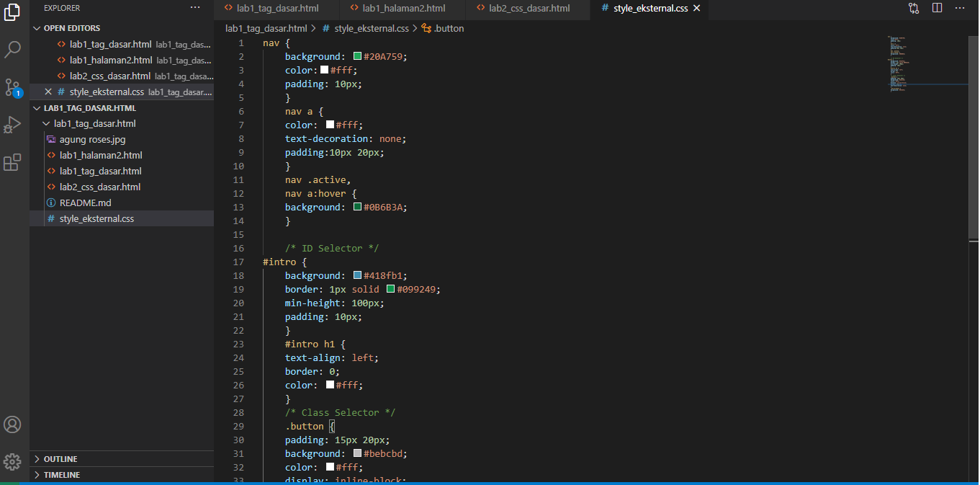Open lab1_halaman2.html in Open Editors
Screen dimensions: 980x485
click(x=122, y=60)
